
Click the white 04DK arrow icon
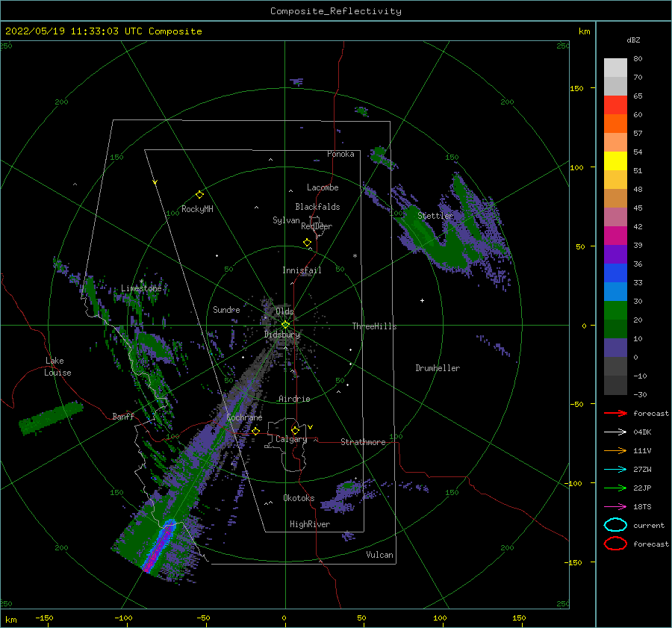click(x=615, y=432)
